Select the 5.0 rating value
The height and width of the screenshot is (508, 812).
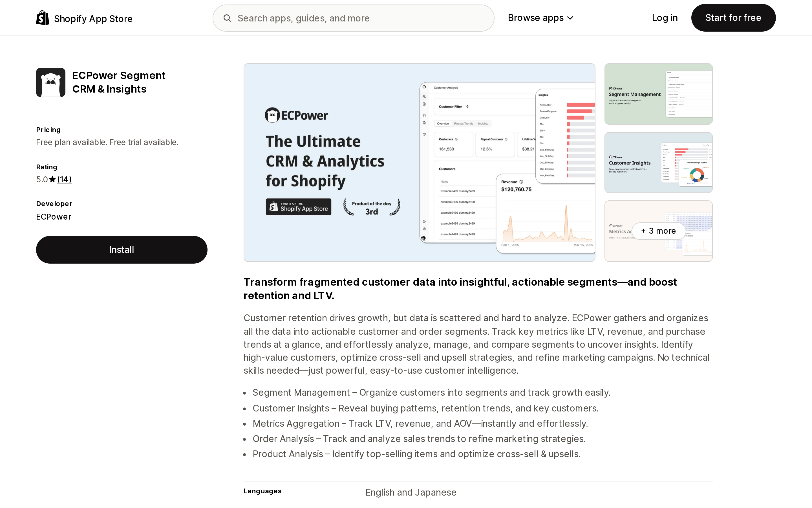[42, 179]
